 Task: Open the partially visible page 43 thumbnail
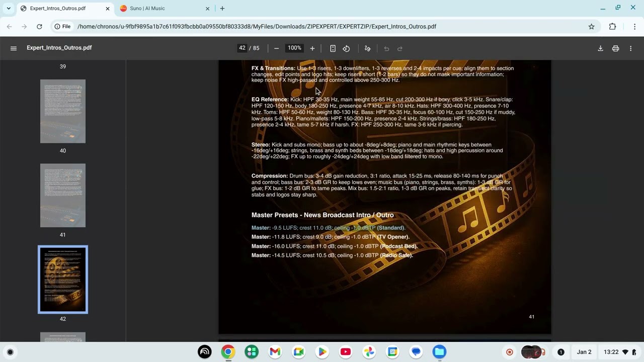[x=63, y=337]
